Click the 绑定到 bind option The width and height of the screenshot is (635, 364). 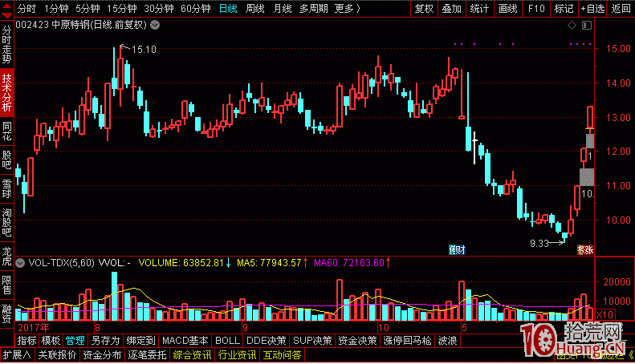[141, 341]
